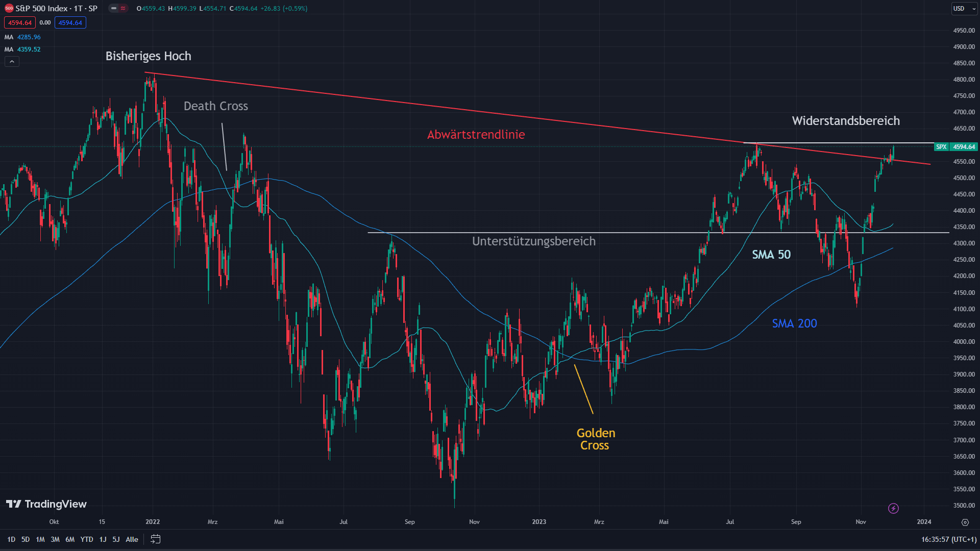Viewport: 980px width, 551px height.
Task: Click the high value H4599.39 in header
Action: [182, 9]
